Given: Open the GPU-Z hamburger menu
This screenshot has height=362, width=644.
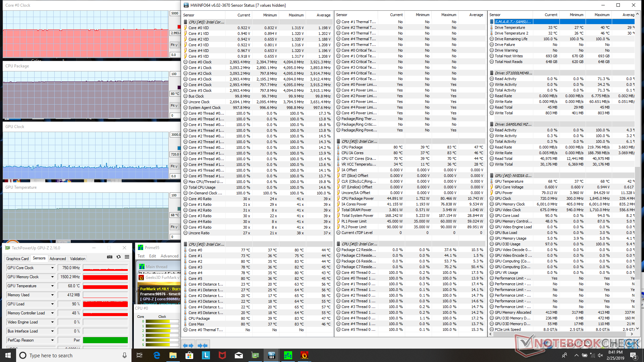Looking at the screenshot, I should [127, 257].
